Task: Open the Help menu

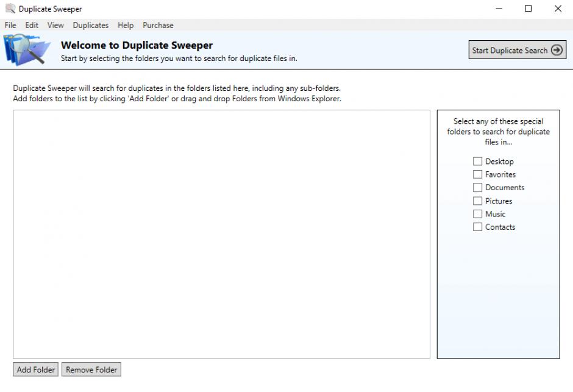Action: click(x=126, y=25)
